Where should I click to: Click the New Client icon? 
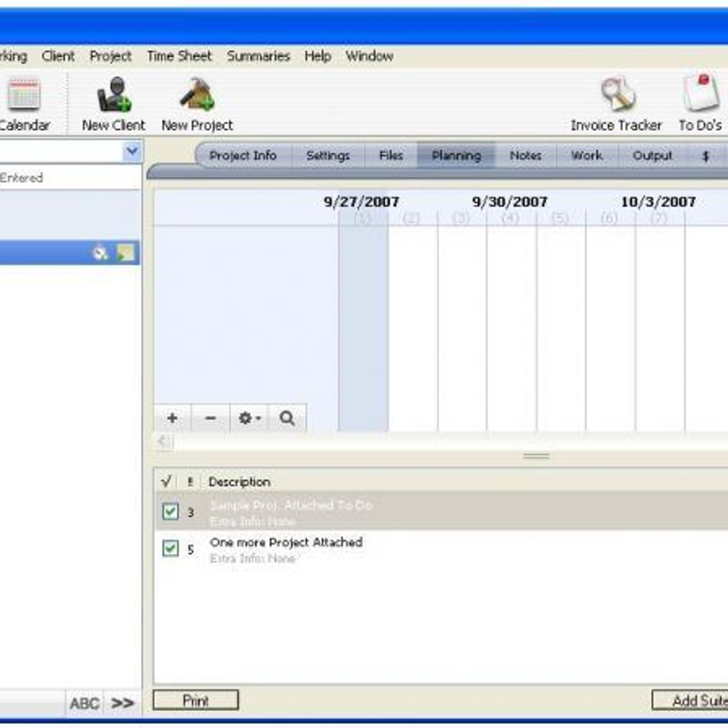click(113, 95)
